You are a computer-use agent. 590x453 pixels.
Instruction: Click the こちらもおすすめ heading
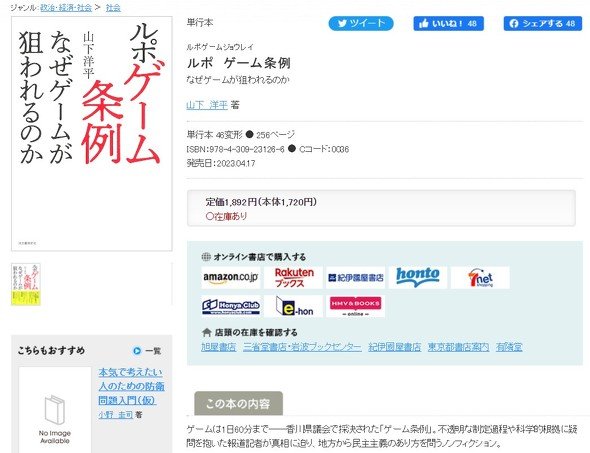coord(51,351)
